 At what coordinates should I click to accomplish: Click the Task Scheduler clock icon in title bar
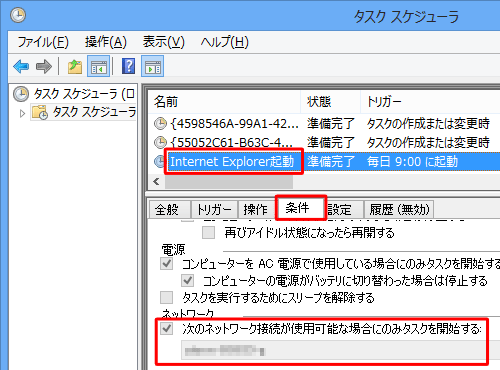click(18, 15)
